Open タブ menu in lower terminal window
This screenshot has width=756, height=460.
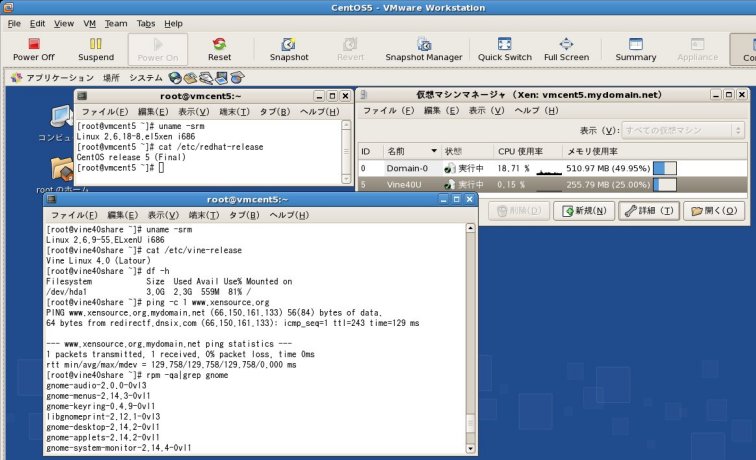244,215
